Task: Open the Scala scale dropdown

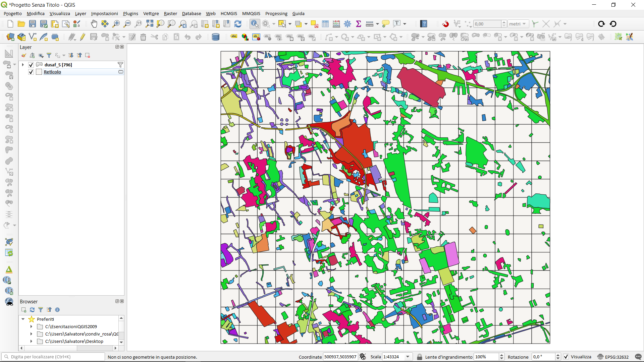Action: (x=408, y=357)
